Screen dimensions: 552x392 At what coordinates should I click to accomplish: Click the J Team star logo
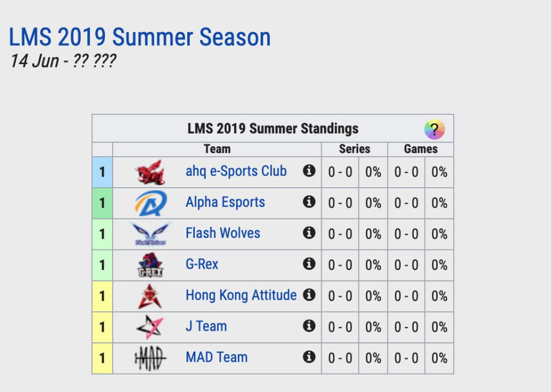pyautogui.click(x=150, y=327)
